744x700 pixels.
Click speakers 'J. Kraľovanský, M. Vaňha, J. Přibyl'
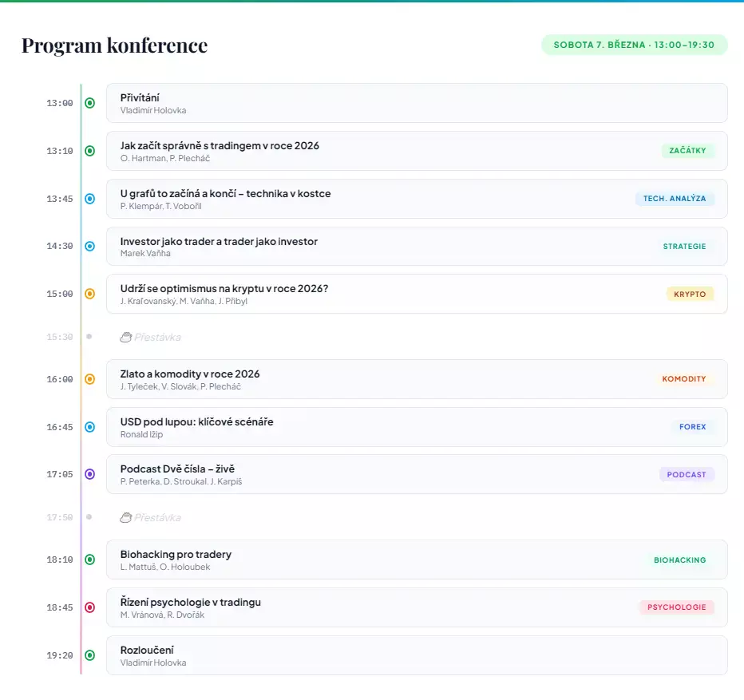[184, 302]
